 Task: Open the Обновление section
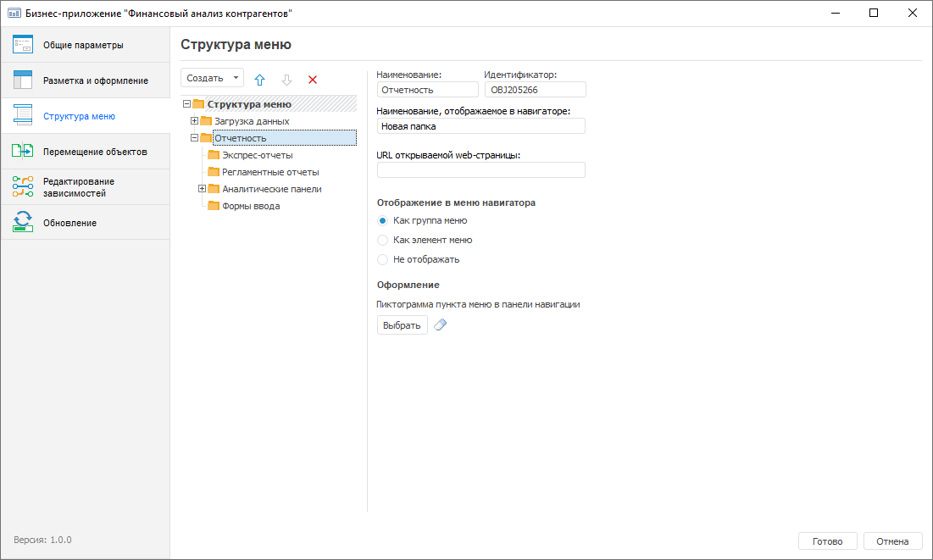(86, 223)
